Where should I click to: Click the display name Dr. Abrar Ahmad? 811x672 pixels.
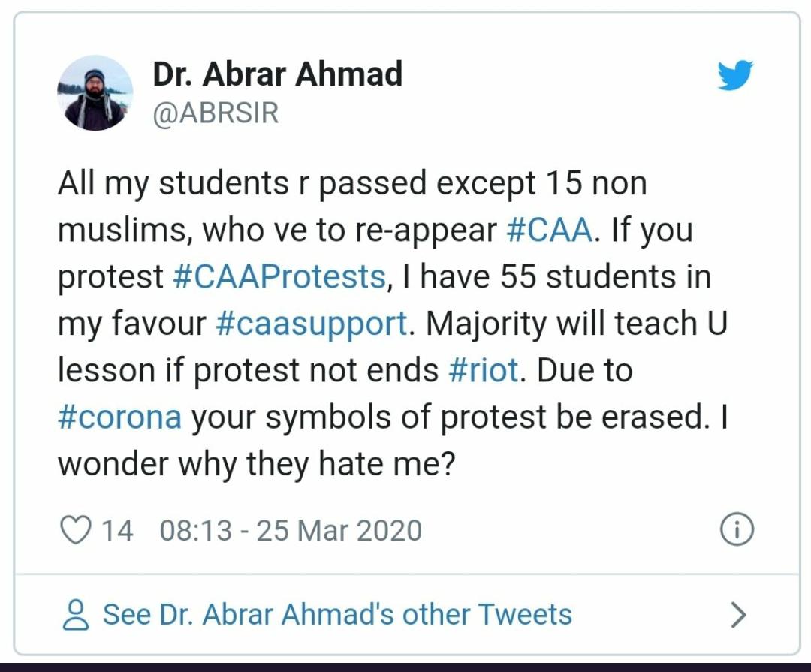278,74
